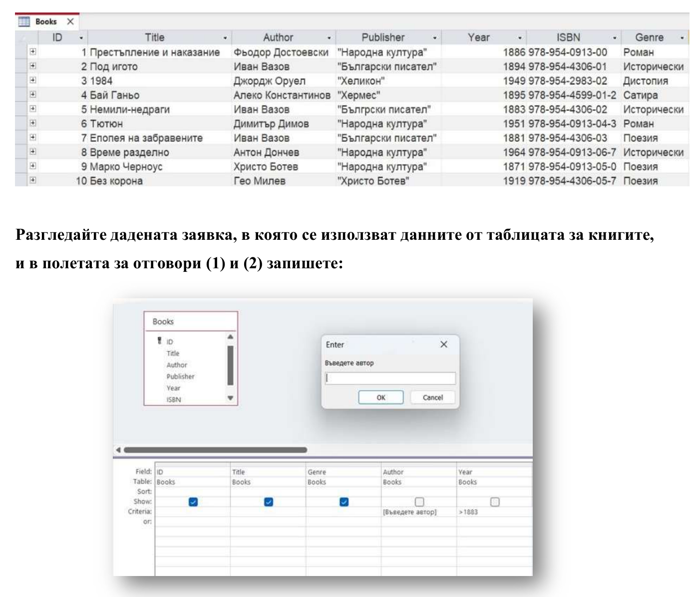Click OK in the Enter dialog
700x597 pixels.
point(381,398)
